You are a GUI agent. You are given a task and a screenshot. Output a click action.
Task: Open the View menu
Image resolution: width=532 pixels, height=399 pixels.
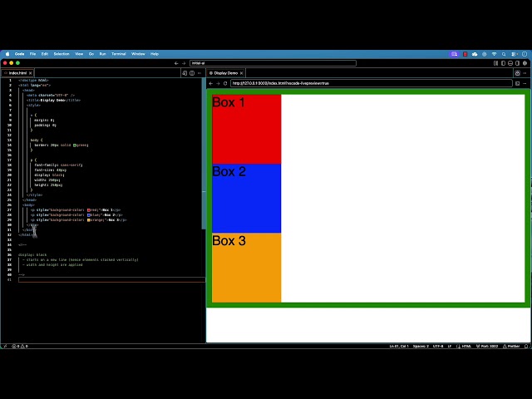pos(79,54)
